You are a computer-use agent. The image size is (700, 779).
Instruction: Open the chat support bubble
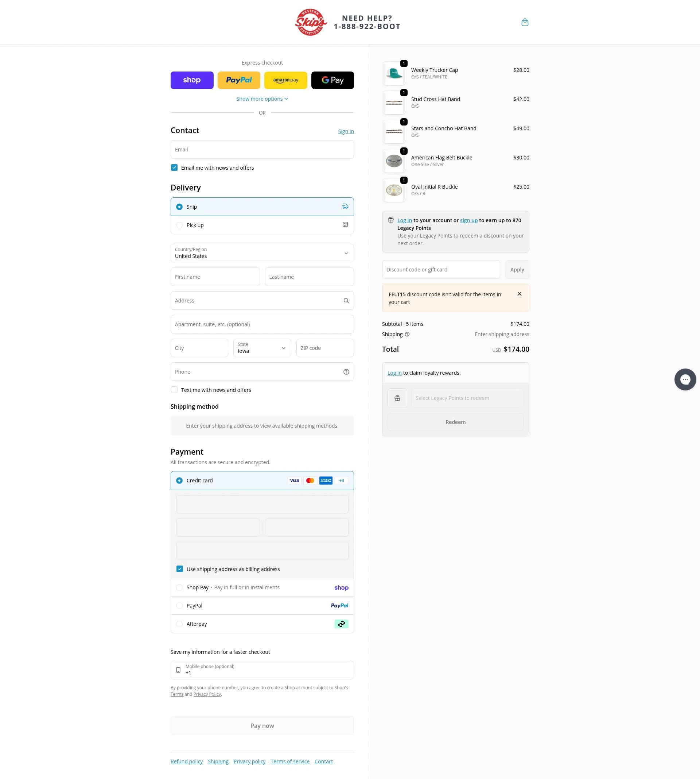tap(685, 379)
